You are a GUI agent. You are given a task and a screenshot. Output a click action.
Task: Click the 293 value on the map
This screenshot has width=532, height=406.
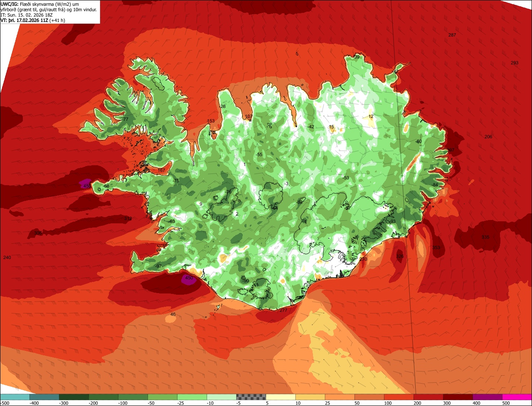(515, 63)
